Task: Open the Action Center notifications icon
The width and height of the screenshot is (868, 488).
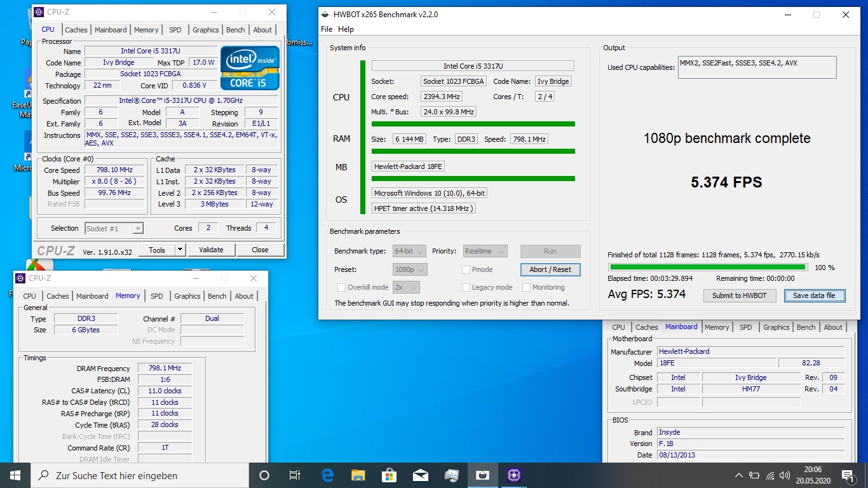Action: (x=848, y=475)
